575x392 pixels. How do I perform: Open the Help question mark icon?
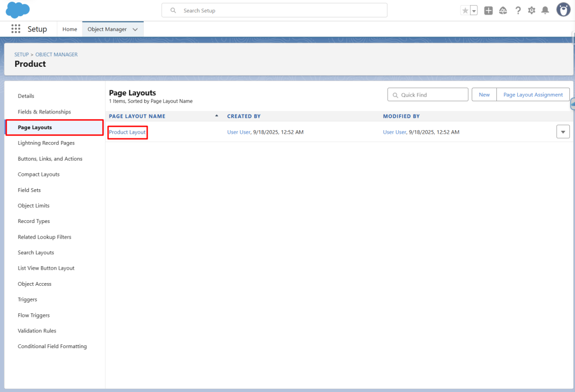tap(518, 11)
